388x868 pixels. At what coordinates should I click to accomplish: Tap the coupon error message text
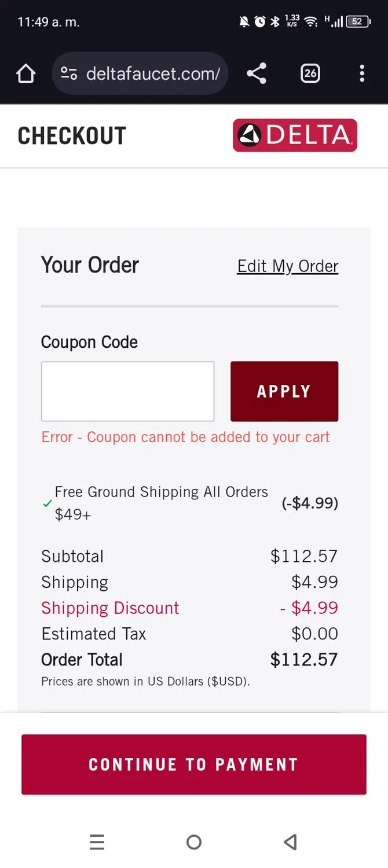tap(185, 437)
